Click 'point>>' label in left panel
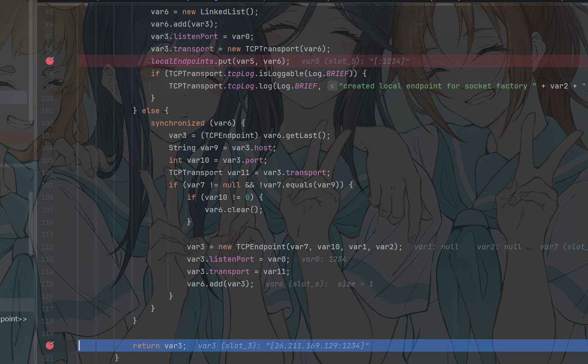This screenshot has height=364, width=588. 13,319
